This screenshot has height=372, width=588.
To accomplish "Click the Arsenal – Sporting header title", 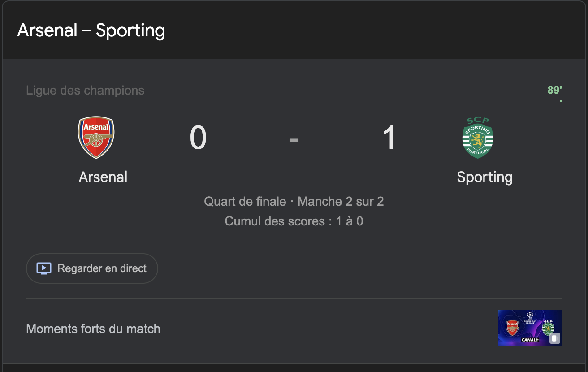I will pyautogui.click(x=91, y=30).
